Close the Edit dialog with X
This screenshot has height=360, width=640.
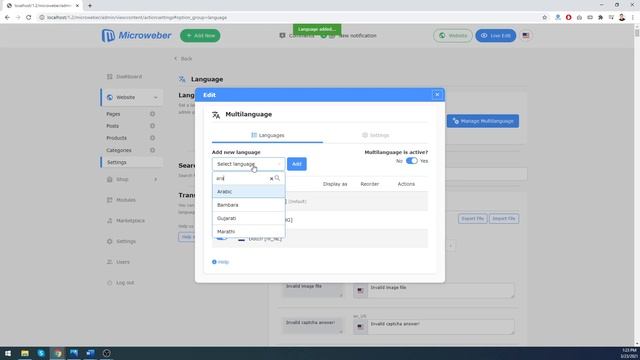coord(437,95)
